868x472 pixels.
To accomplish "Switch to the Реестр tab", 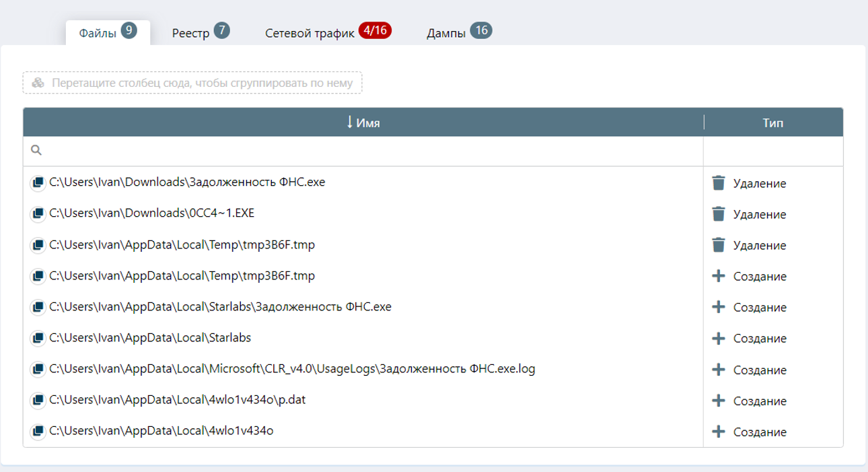I will coord(200,33).
